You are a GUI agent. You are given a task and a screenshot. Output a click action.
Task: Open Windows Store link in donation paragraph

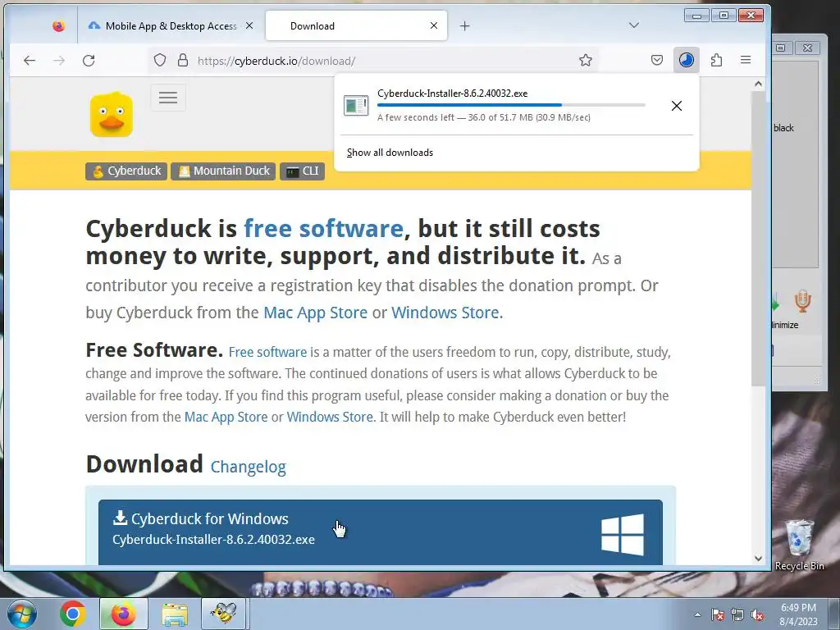click(x=330, y=417)
